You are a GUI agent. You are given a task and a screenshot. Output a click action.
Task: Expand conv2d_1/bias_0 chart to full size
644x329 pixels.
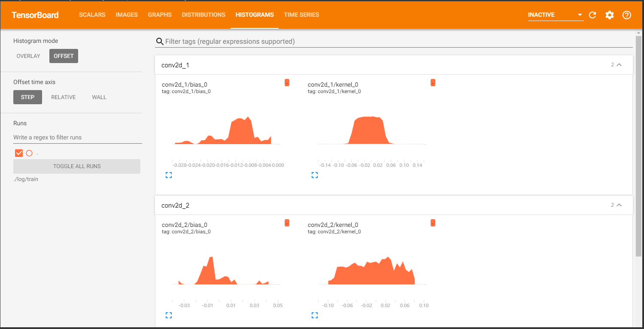(169, 175)
